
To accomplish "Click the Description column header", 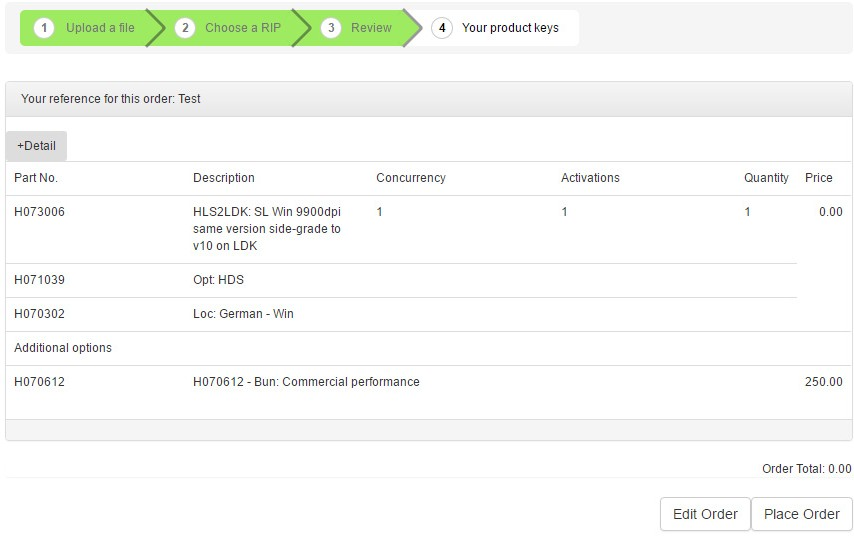I will click(224, 178).
